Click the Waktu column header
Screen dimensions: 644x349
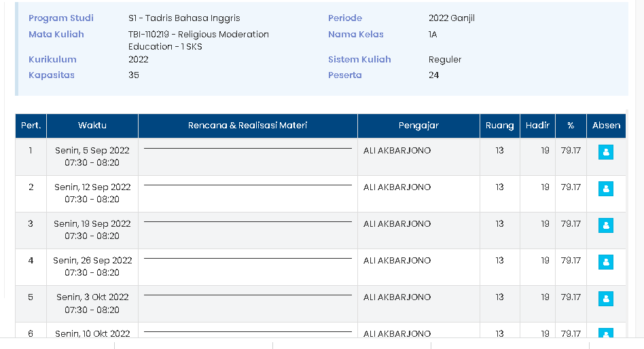point(92,126)
